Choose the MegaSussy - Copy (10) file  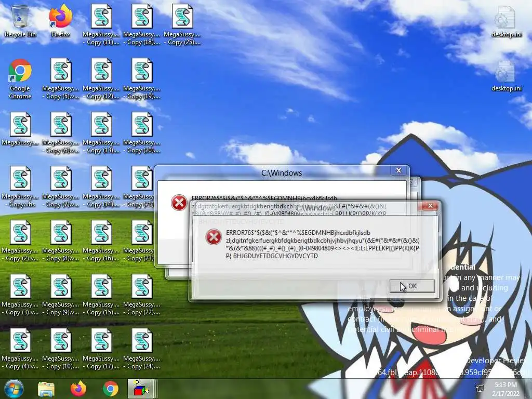click(61, 349)
